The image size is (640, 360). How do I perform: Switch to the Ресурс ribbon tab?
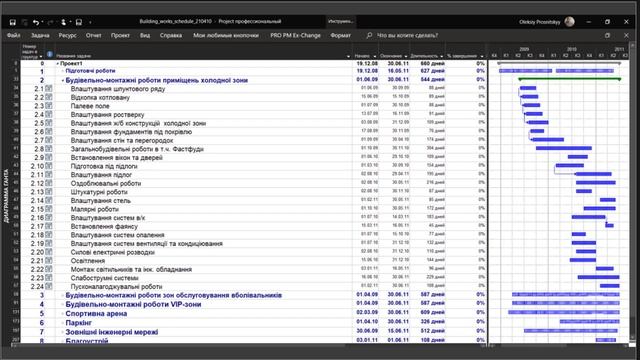tap(67, 36)
